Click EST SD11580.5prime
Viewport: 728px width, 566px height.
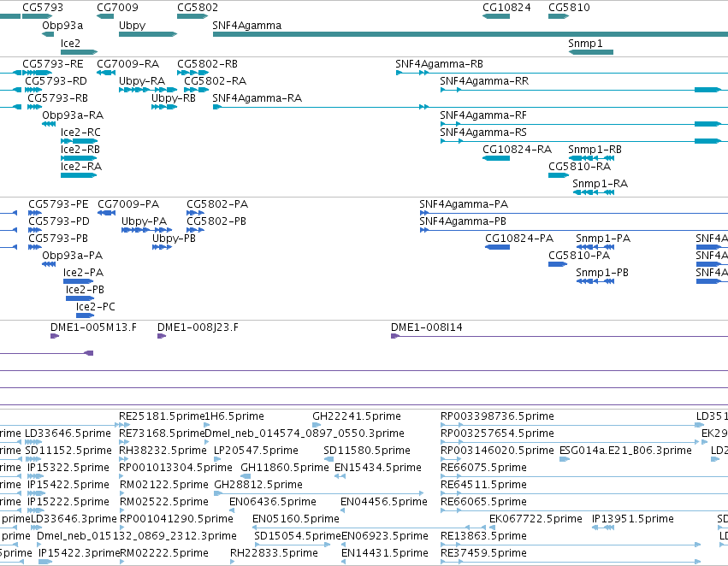(367, 451)
